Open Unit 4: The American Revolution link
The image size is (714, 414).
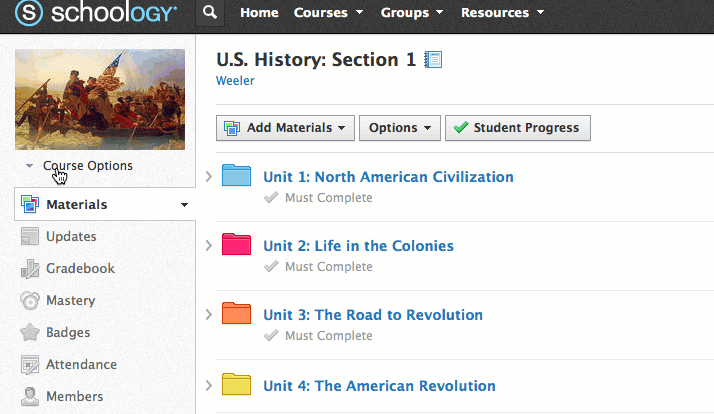tap(379, 386)
